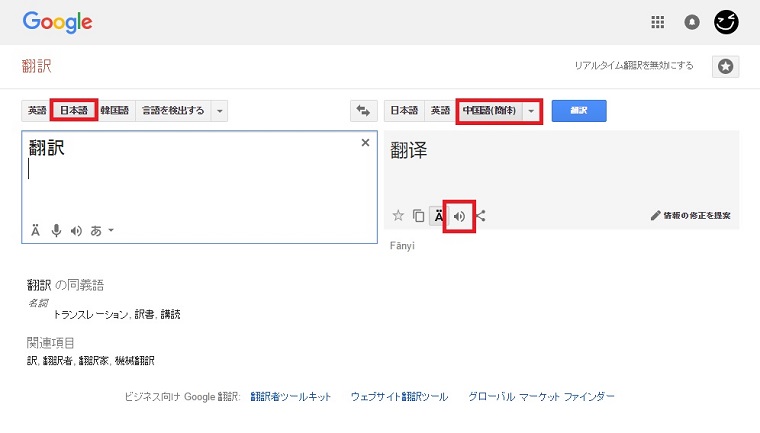Expand target language list dropdown

pos(531,111)
